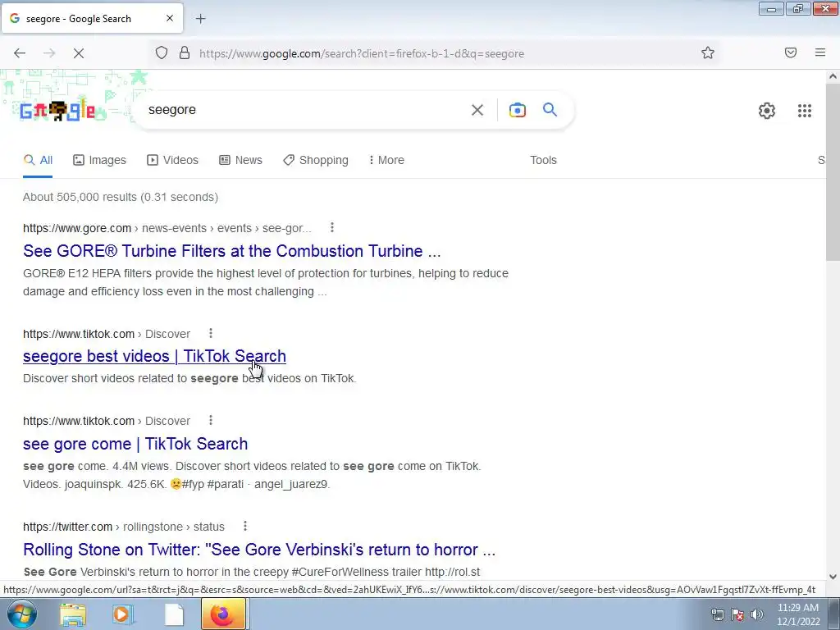Click the blank document taskbar icon

174,614
